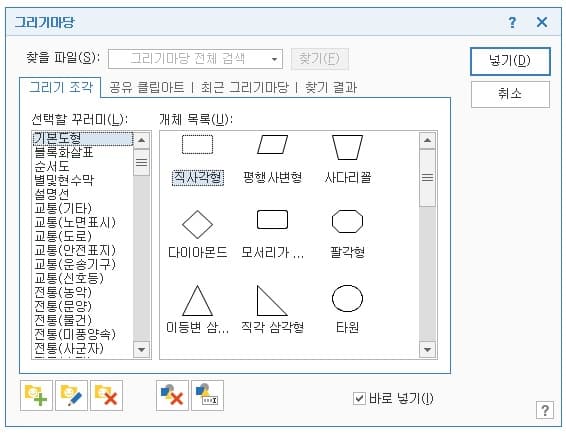566x434 pixels.
Task: Click up arrow of bundle list scrollbar
Action: (142, 140)
